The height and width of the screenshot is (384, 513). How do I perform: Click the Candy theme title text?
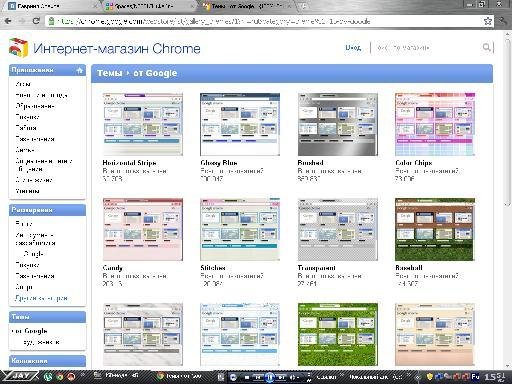point(113,268)
